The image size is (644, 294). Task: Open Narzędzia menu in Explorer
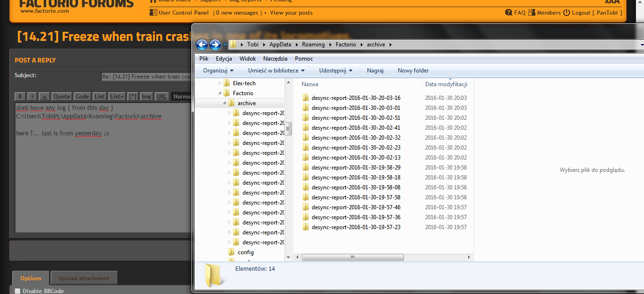(x=276, y=59)
